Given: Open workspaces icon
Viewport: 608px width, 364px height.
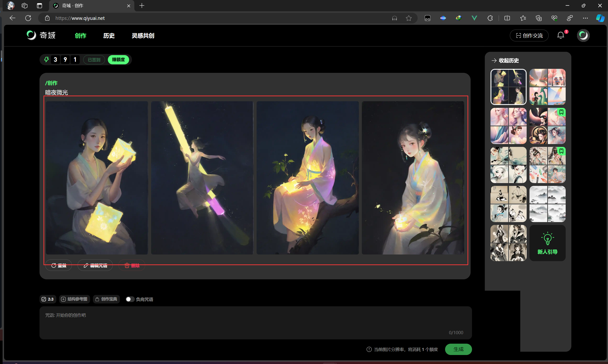Looking at the screenshot, I should [x=25, y=6].
